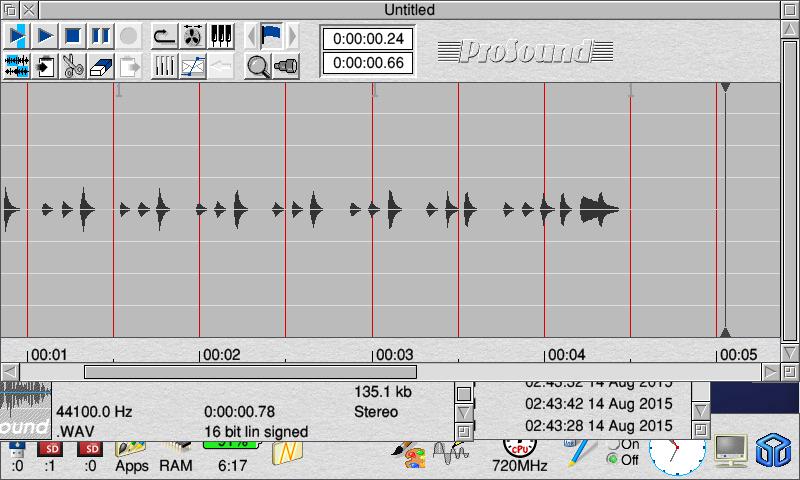The width and height of the screenshot is (800, 480).
Task: Click the magnifying glass zoom icon
Action: (x=258, y=67)
